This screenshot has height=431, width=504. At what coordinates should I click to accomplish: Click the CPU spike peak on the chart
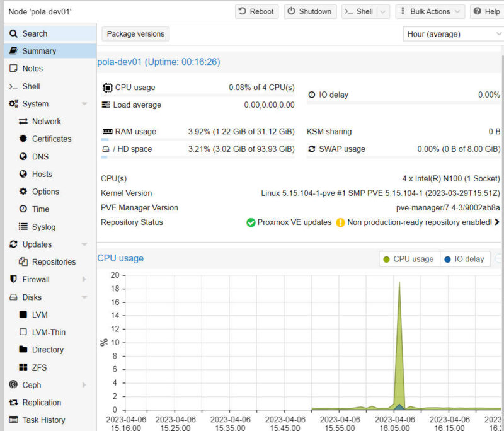tap(399, 282)
